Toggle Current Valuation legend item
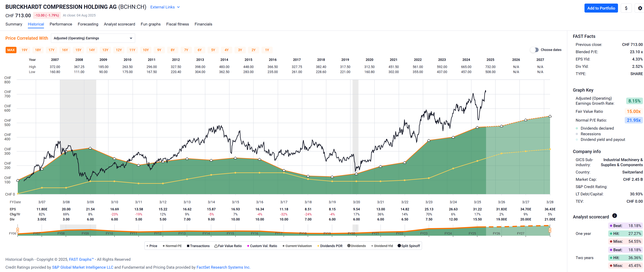The height and width of the screenshot is (272, 644). (297, 246)
